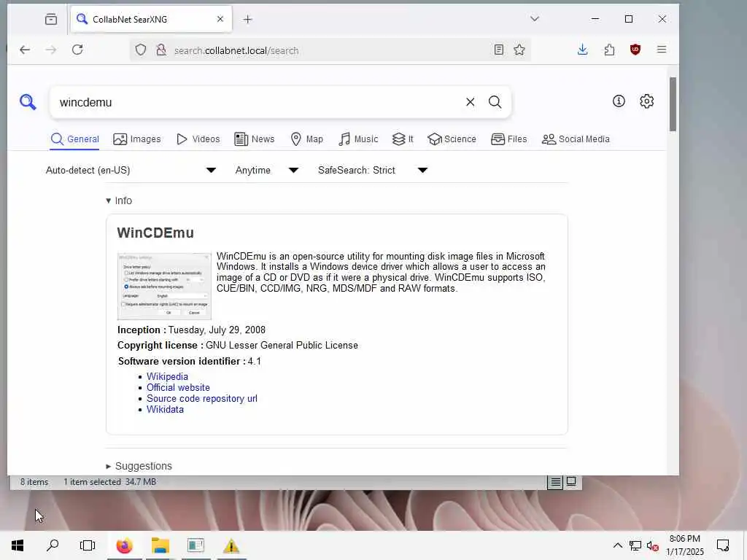The image size is (747, 560).
Task: Click the network tray icon
Action: pyautogui.click(x=635, y=545)
